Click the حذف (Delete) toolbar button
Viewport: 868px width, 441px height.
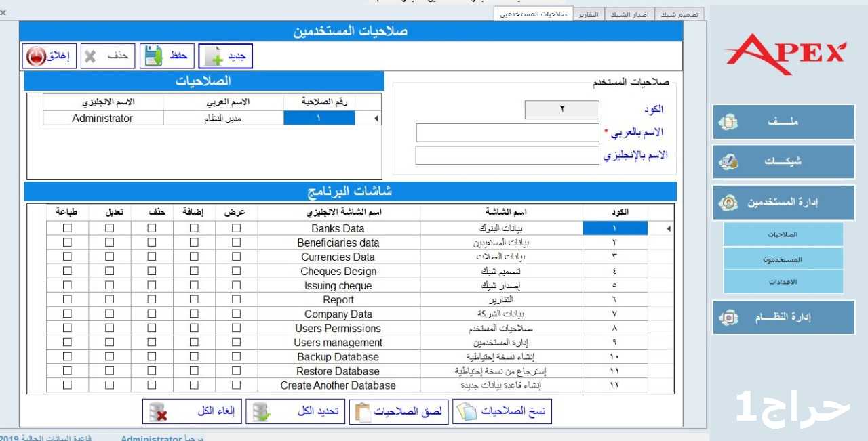tap(108, 56)
